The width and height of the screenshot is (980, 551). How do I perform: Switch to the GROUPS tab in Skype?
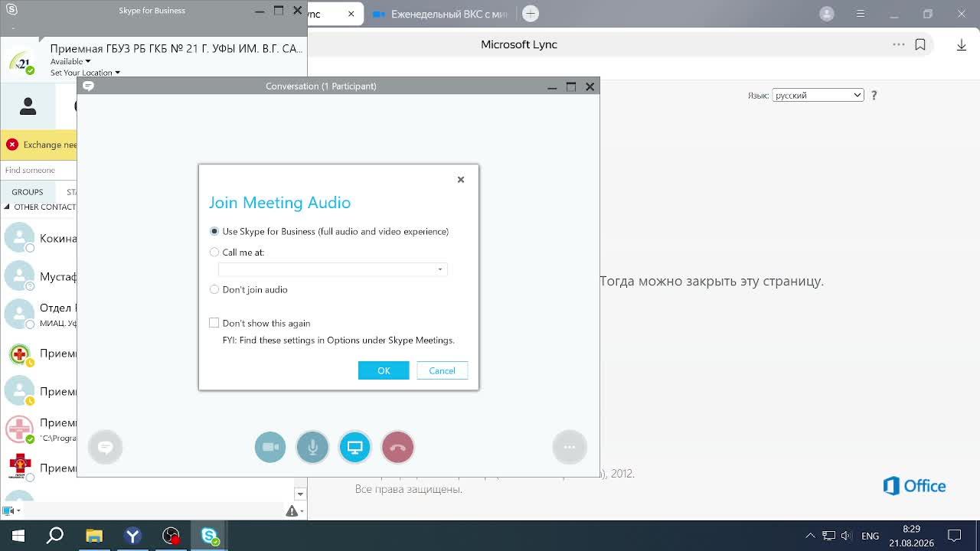pyautogui.click(x=28, y=192)
